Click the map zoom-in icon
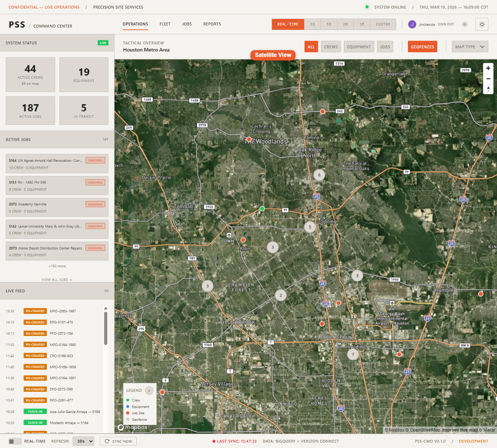The height and width of the screenshot is (448, 497). pyautogui.click(x=488, y=68)
